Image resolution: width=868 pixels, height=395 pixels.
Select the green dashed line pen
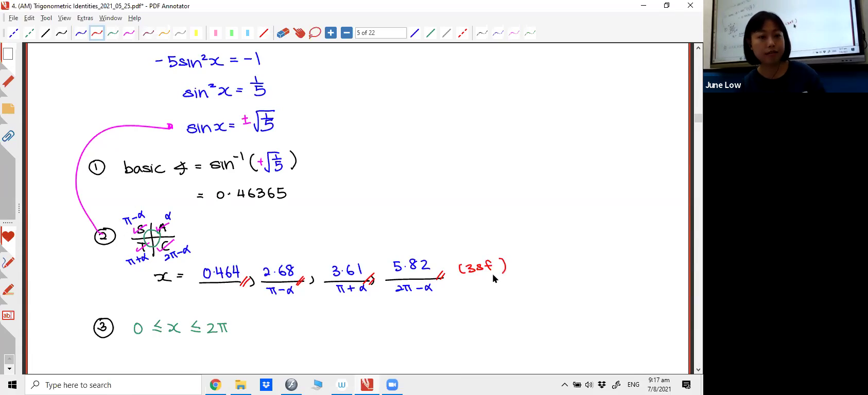pyautogui.click(x=30, y=33)
